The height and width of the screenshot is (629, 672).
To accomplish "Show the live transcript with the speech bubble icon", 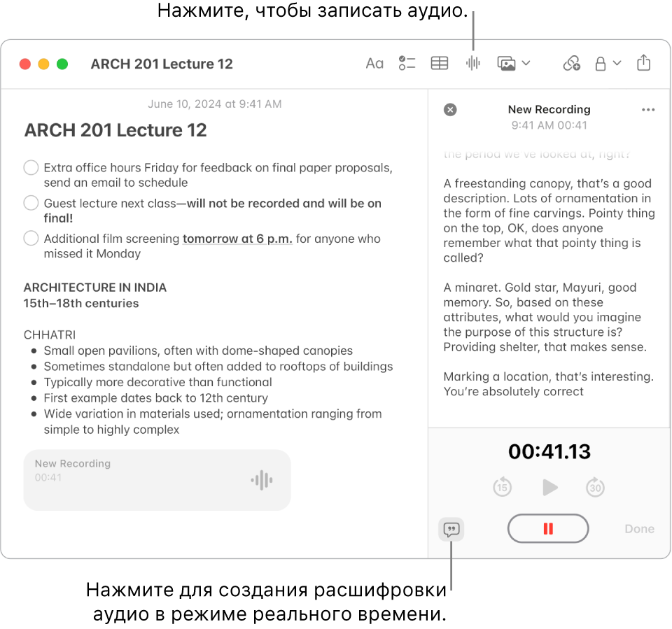I will [451, 530].
